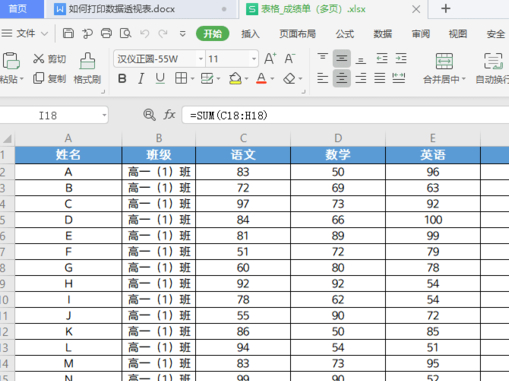
Task: Switch to the Review (审阅) tab
Action: pos(421,34)
